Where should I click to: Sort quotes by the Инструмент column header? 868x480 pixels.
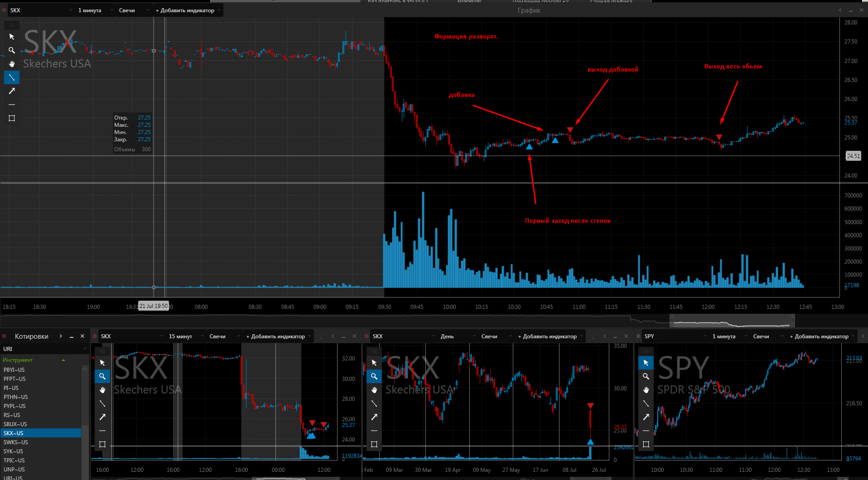pos(34,360)
